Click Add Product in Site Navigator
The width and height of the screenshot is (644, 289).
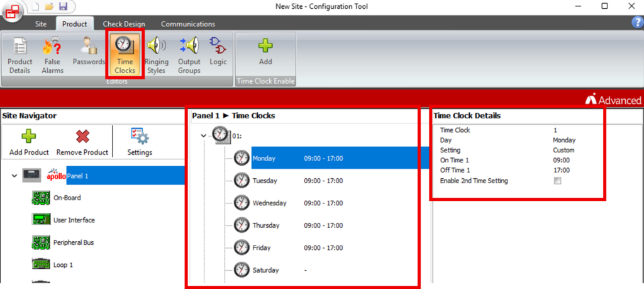(x=29, y=142)
